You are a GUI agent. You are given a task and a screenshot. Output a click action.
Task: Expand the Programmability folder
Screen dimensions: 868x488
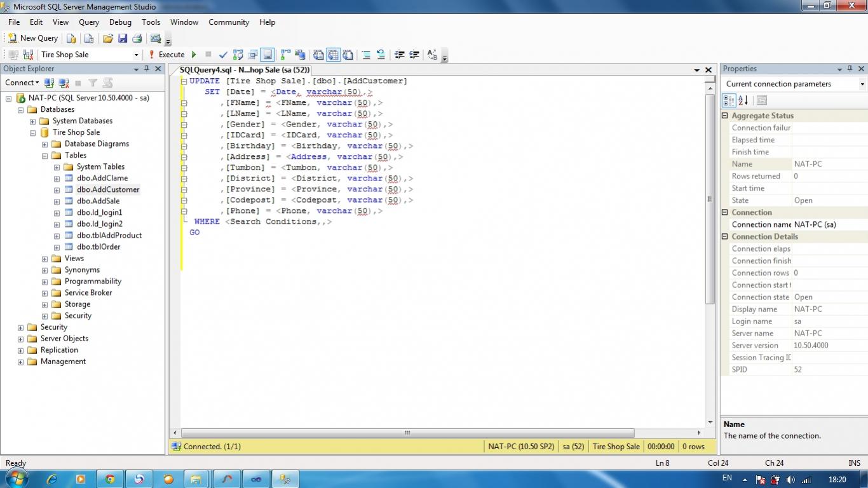pos(44,281)
